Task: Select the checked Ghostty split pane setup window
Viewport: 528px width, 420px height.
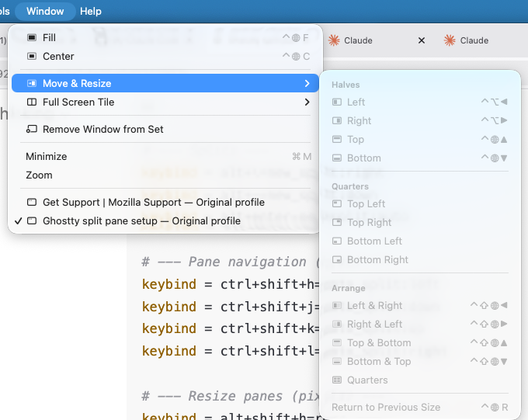Action: 141,220
